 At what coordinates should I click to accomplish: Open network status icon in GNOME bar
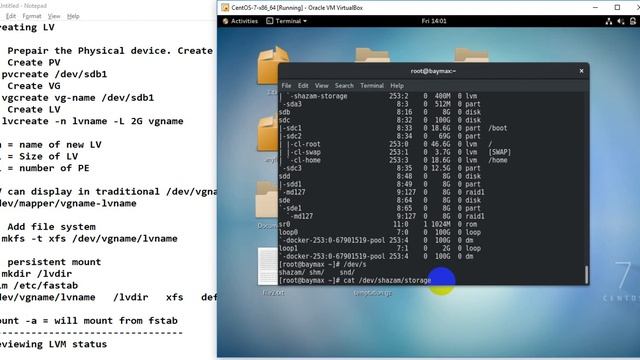point(609,21)
